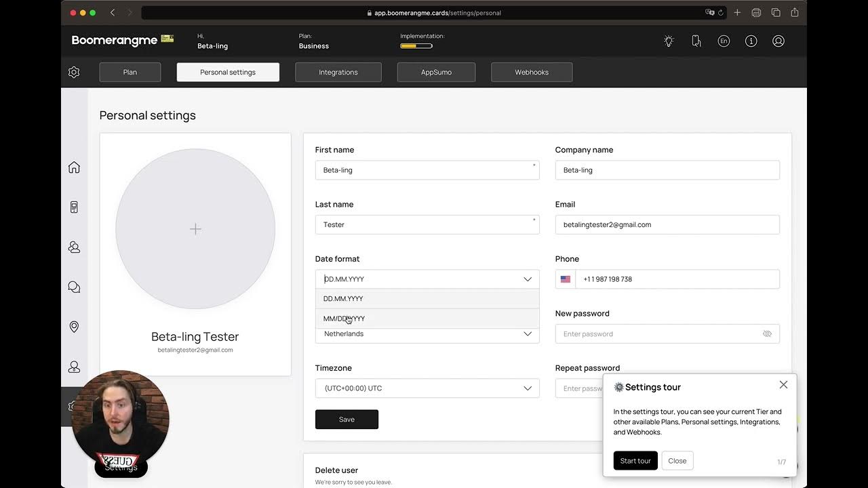Open the country dropdown showing Netherlands
Image resolution: width=868 pixels, height=488 pixels.
tap(427, 334)
